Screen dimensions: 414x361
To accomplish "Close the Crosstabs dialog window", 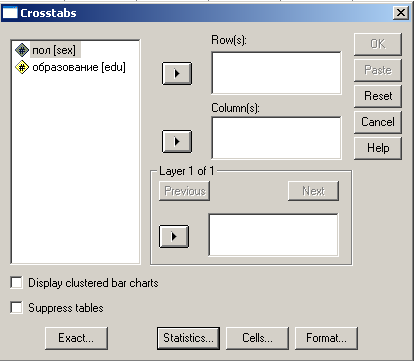I will point(401,13).
